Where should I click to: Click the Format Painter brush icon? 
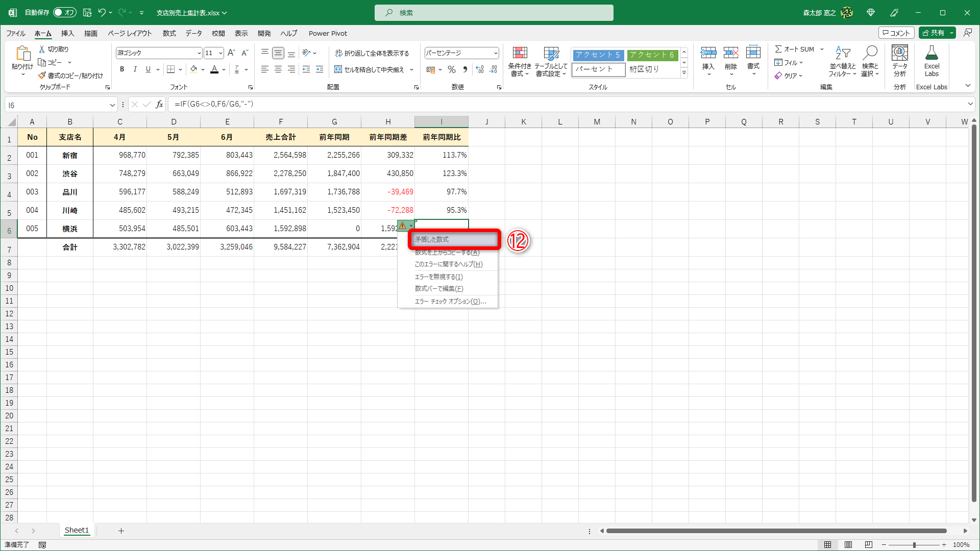point(42,76)
